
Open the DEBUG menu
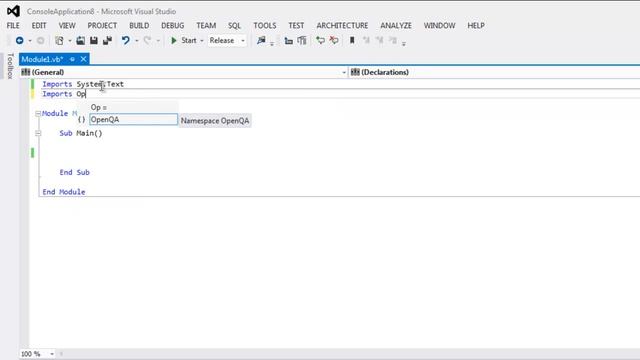pyautogui.click(x=173, y=25)
